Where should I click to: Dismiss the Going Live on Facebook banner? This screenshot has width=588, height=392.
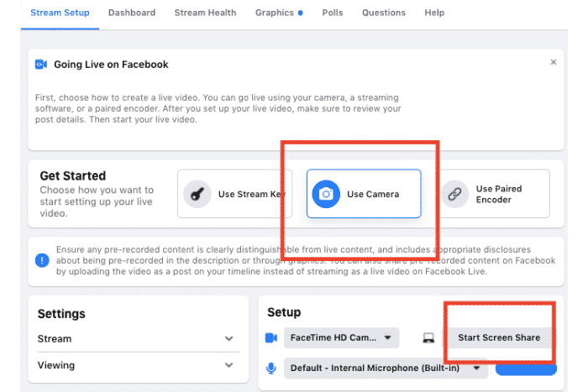click(x=553, y=62)
